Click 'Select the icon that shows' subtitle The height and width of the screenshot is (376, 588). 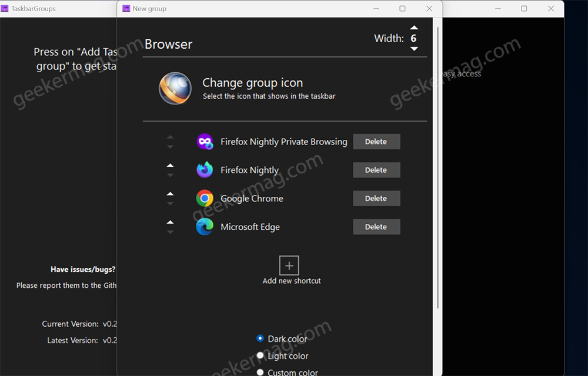(x=269, y=96)
